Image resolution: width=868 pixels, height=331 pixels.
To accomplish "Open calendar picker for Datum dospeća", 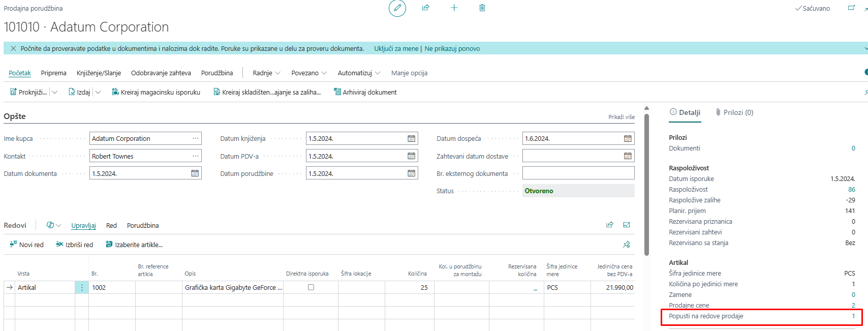I will [628, 139].
